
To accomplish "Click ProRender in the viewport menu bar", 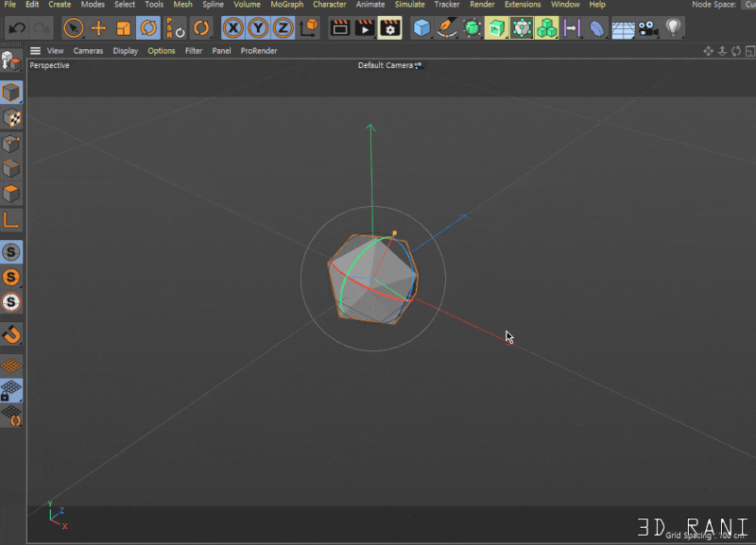I will 260,51.
